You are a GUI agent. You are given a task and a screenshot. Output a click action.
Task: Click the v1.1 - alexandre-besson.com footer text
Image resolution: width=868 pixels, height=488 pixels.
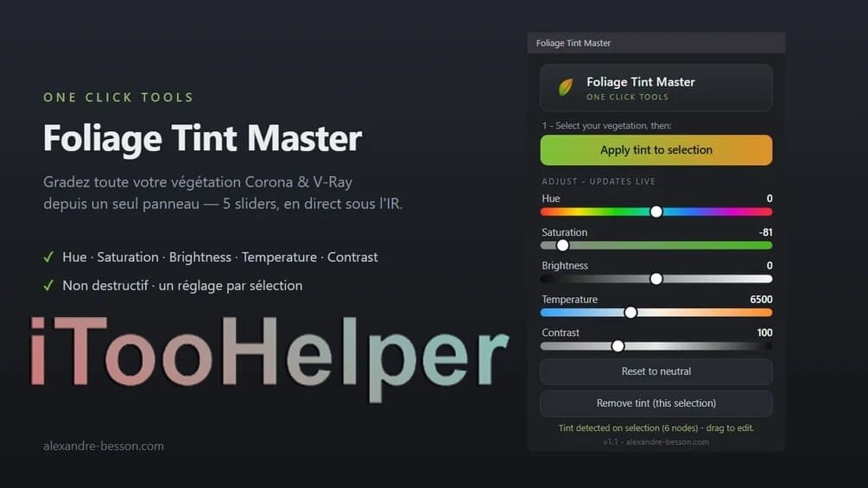pos(656,441)
